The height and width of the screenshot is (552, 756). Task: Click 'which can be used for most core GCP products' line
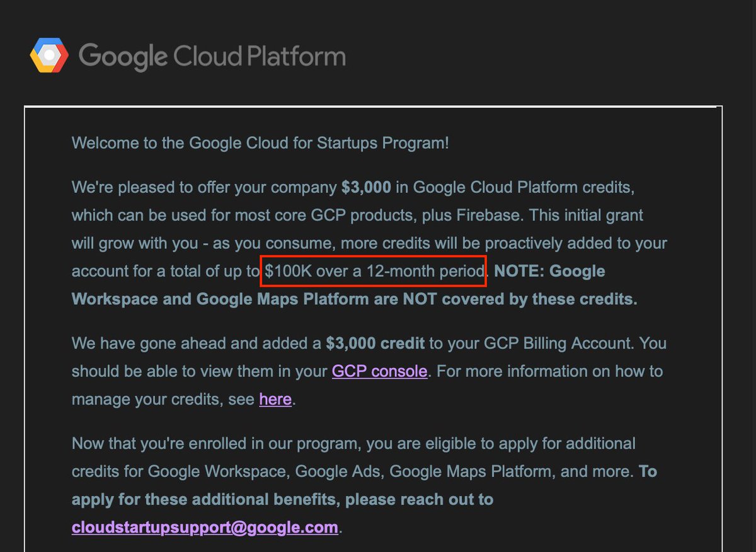pyautogui.click(x=357, y=216)
